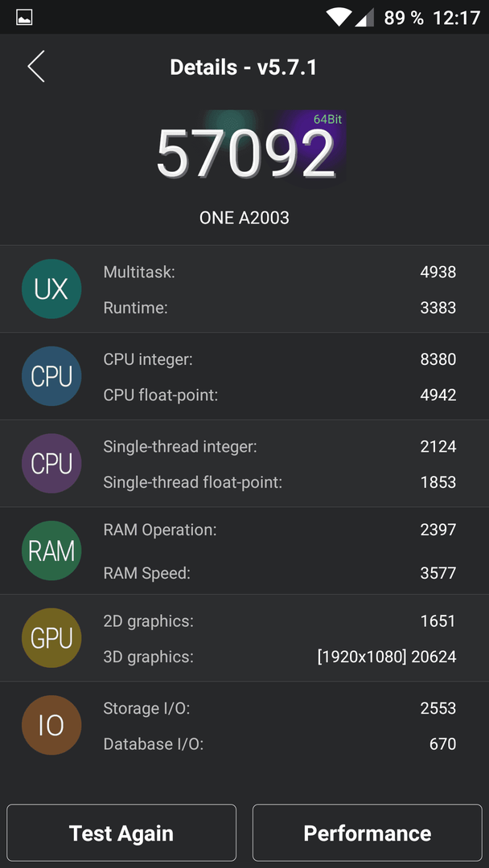Screen dimensions: 489x868
Task: Tap the RAM Speed score row
Action: point(280,573)
